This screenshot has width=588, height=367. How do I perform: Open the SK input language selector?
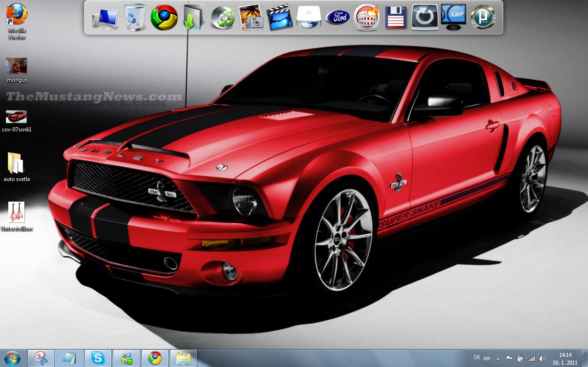click(477, 357)
